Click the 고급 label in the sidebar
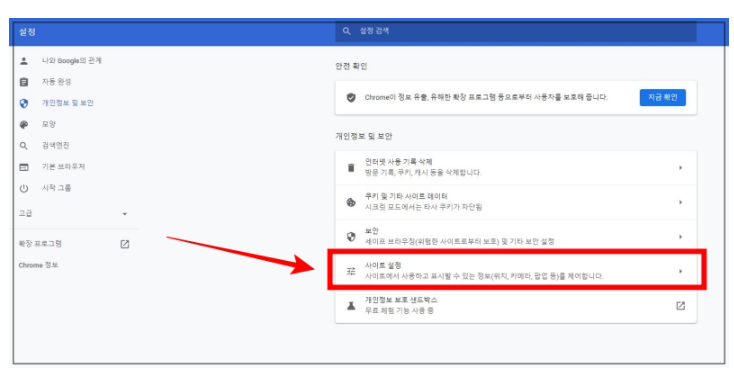734x373 pixels. [26, 213]
